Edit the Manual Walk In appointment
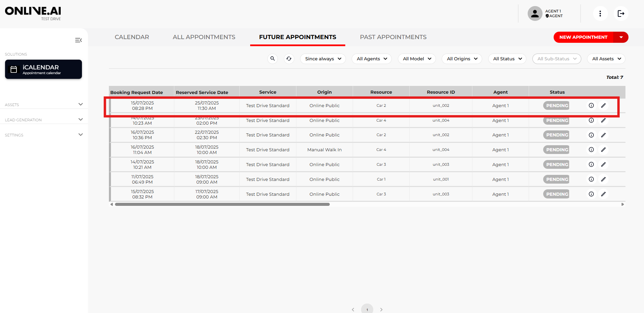This screenshot has width=644, height=313. click(603, 150)
